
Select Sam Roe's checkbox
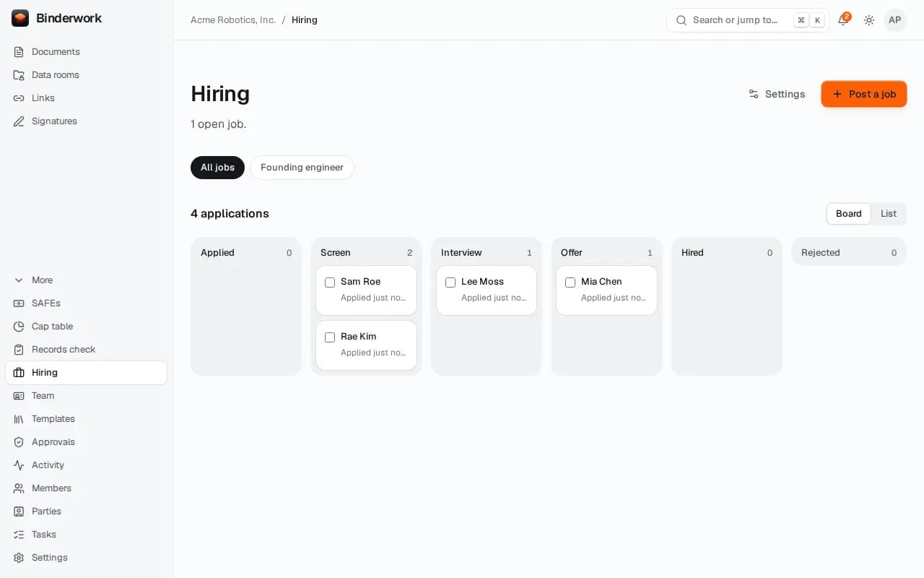330,282
